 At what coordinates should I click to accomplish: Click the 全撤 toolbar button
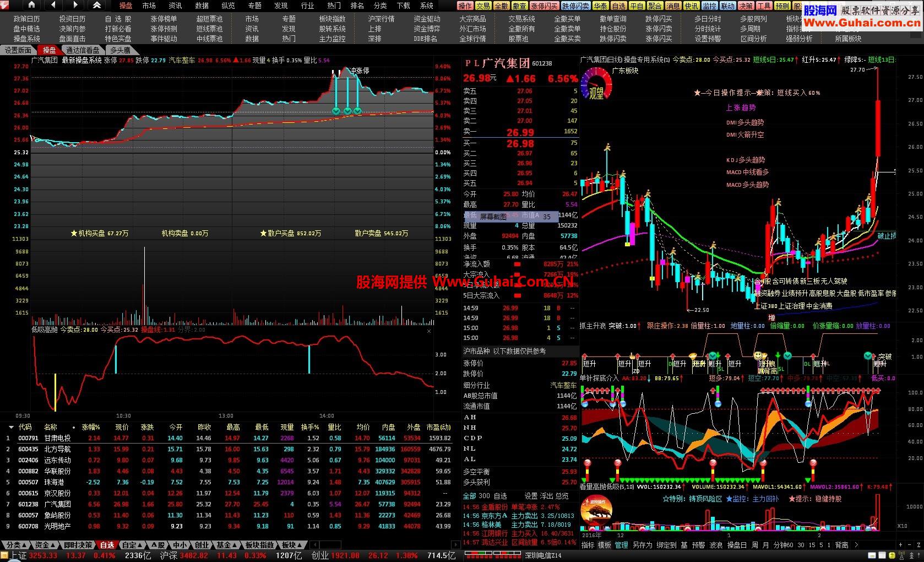[501, 6]
